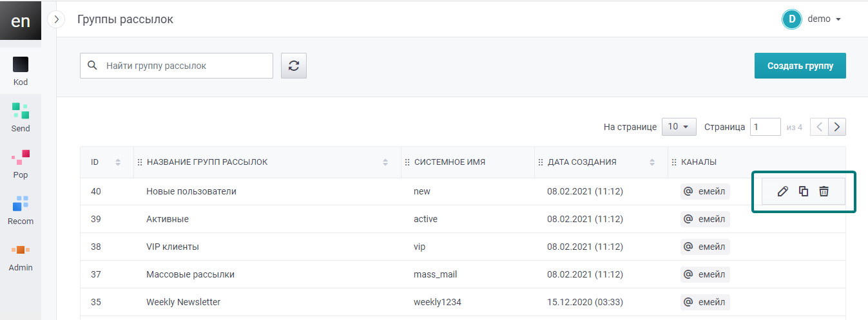
Task: Click the 'емейл' channel tag in row 39
Action: tap(705, 219)
